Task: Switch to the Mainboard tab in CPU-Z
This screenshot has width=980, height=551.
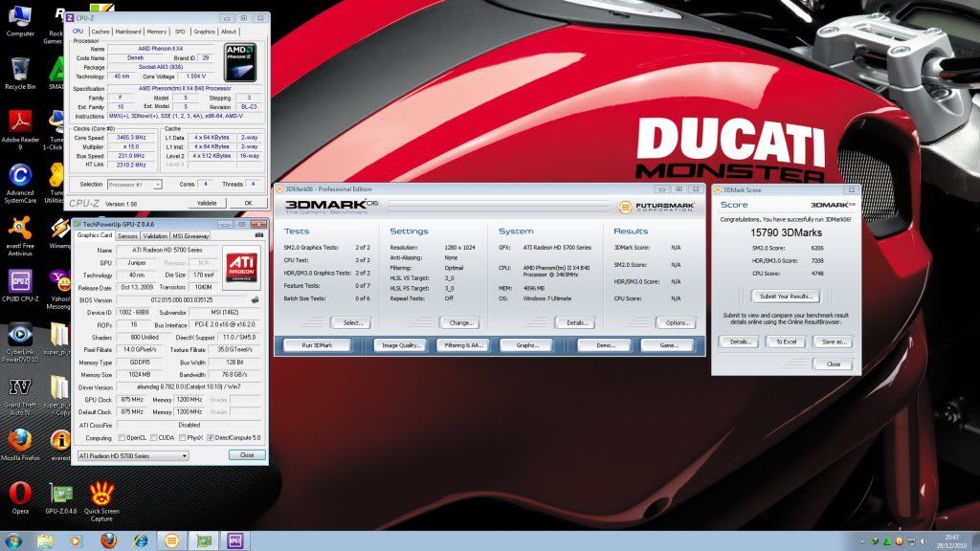Action: coord(128,32)
